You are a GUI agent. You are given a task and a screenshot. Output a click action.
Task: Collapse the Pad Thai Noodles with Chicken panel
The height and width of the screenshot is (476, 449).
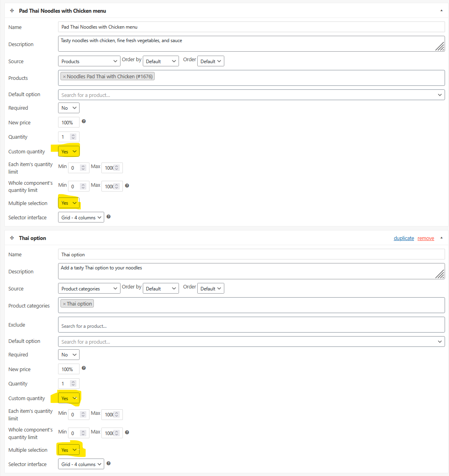click(x=441, y=11)
